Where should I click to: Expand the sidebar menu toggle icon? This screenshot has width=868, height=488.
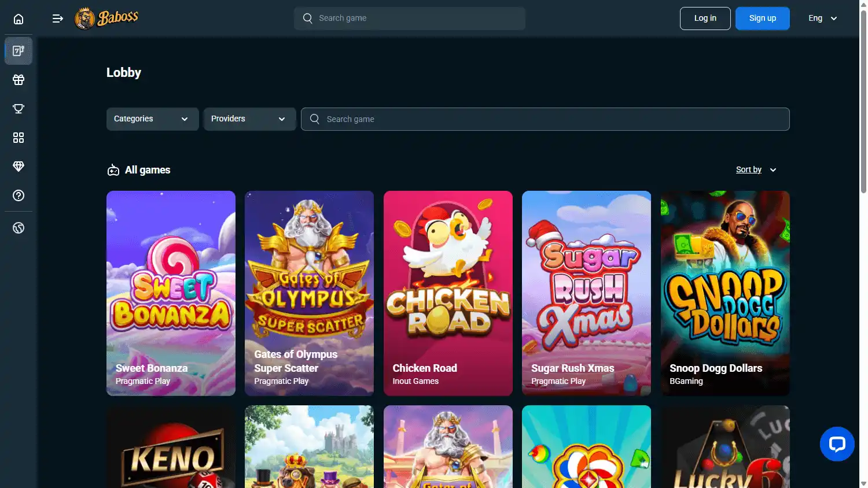[x=58, y=19]
